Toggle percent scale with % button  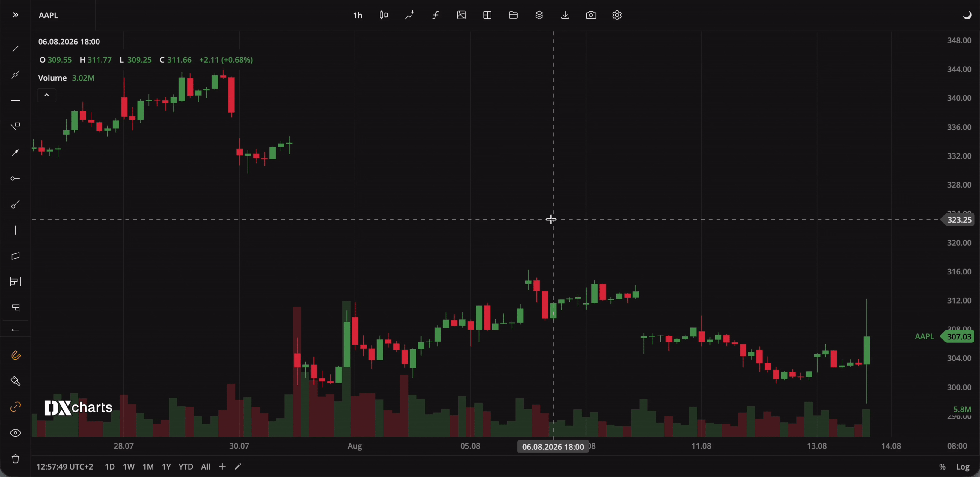[942, 467]
